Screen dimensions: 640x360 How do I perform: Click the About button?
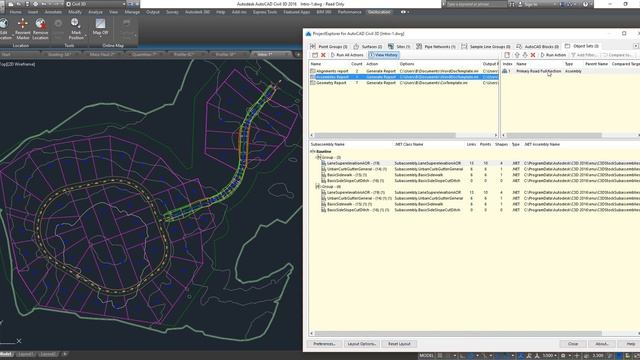point(602,344)
